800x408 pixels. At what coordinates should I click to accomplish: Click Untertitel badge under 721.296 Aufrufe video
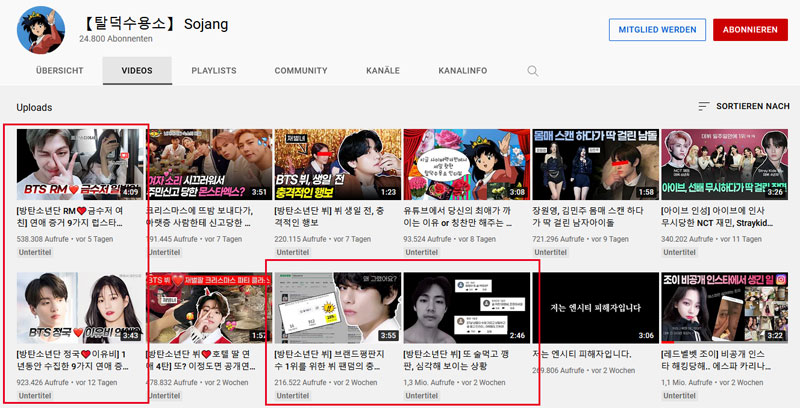point(551,252)
